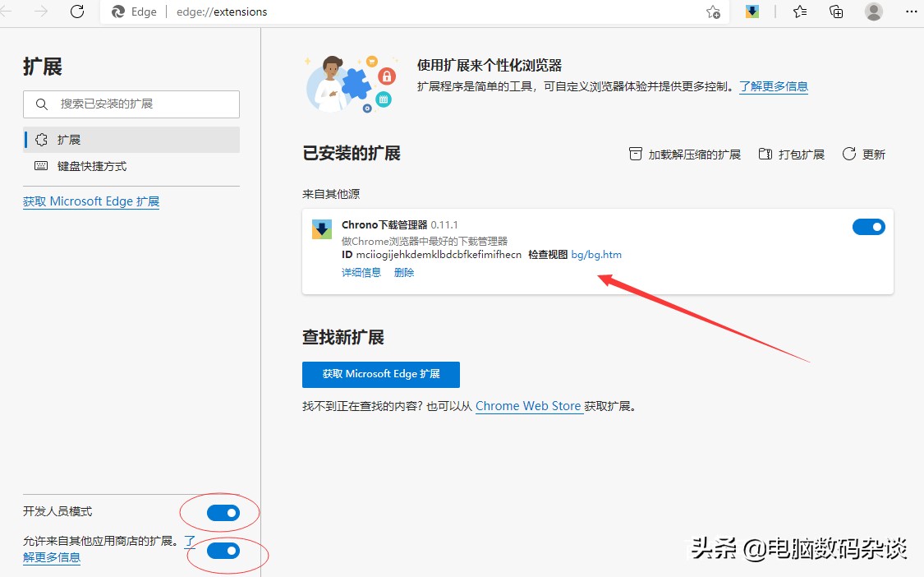Refresh the extensions page
The width and height of the screenshot is (924, 577).
(x=78, y=12)
